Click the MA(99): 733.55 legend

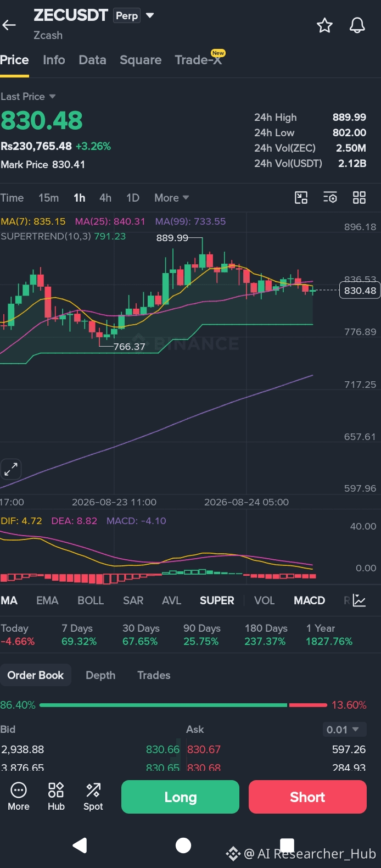[190, 221]
